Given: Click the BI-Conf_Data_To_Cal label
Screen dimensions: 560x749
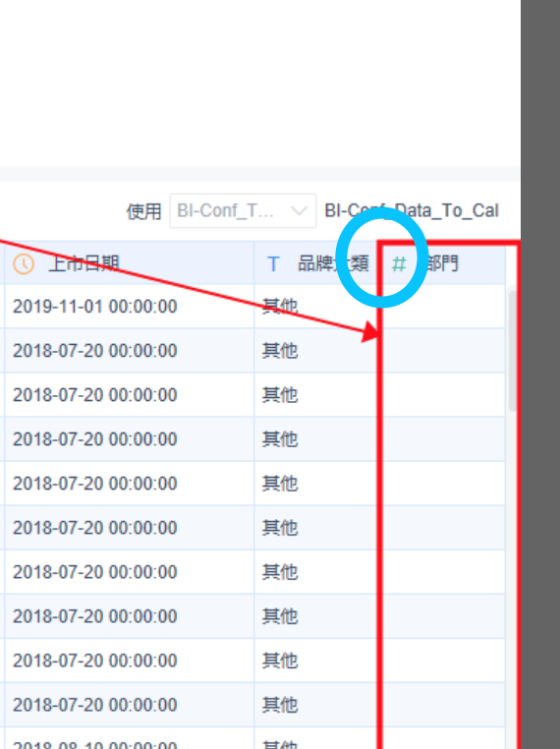Looking at the screenshot, I should click(412, 210).
